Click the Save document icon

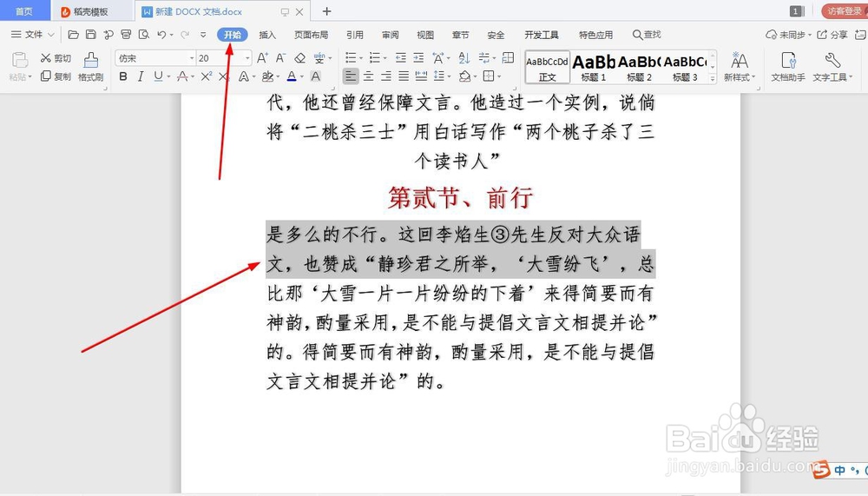tap(91, 35)
